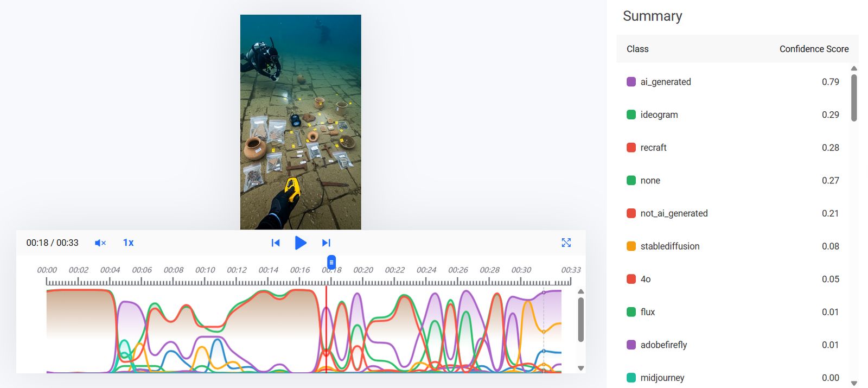Click the chart panel scroll up arrow
The height and width of the screenshot is (388, 868).
580,291
